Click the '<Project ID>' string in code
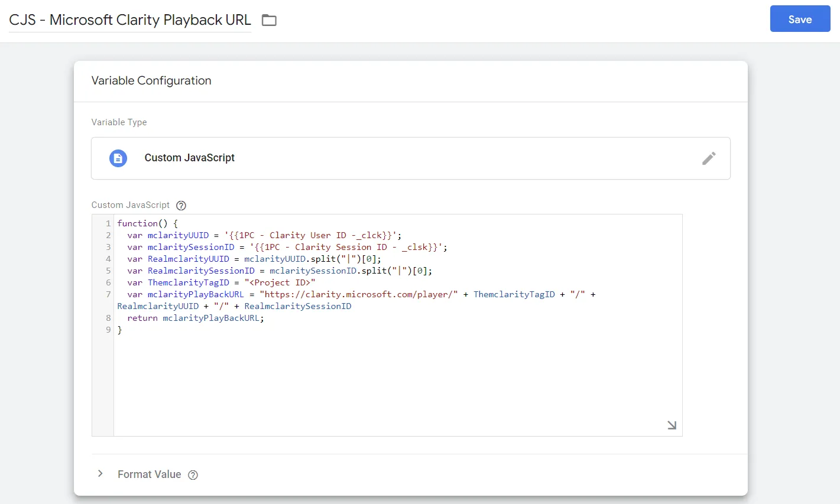The width and height of the screenshot is (840, 504). (x=280, y=282)
